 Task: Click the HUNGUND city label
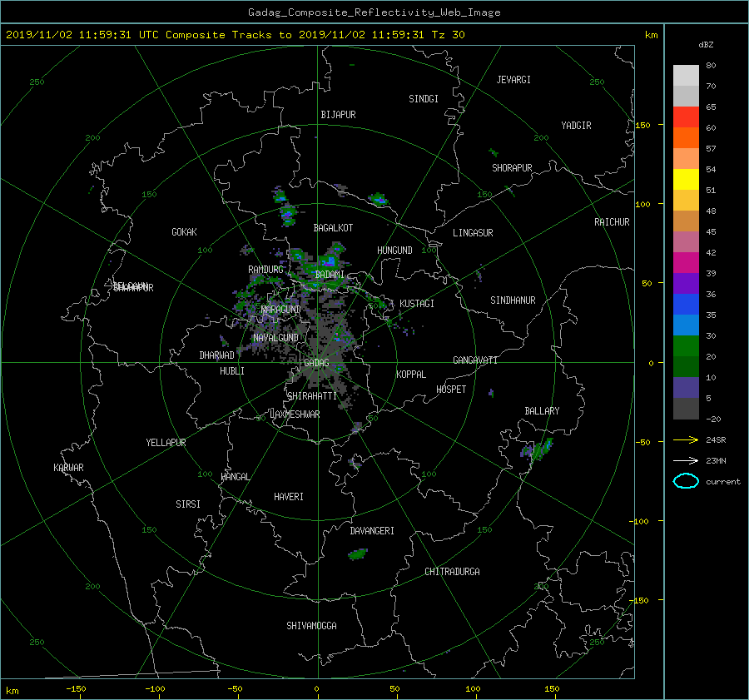[x=394, y=251]
